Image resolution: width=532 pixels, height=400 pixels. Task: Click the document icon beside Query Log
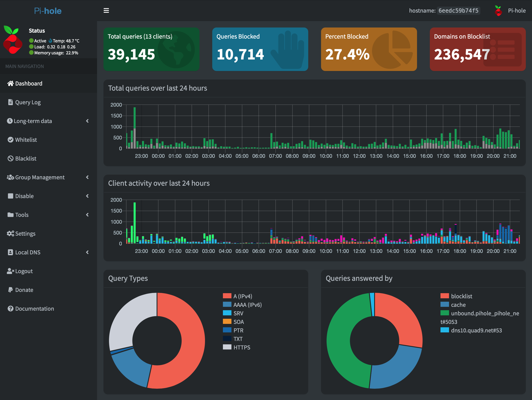tap(10, 102)
